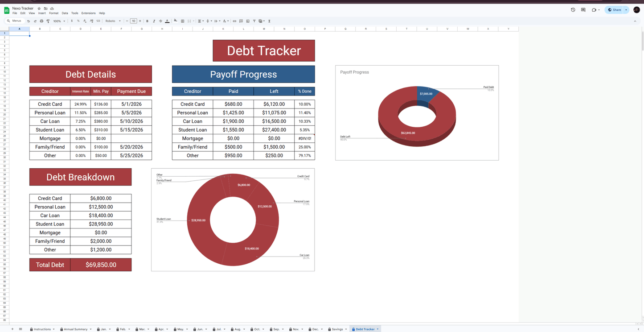Click the Undo icon in toolbar
The height and width of the screenshot is (332, 644).
(x=29, y=21)
